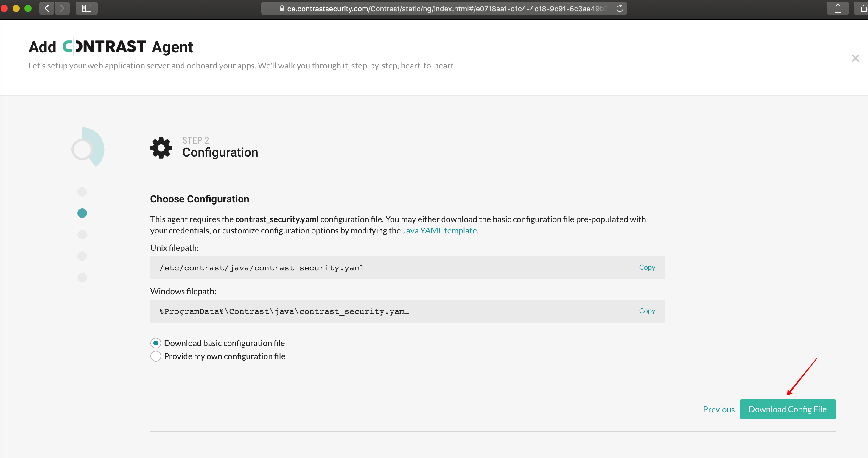
Task: Click the Download Config File button
Action: click(788, 409)
